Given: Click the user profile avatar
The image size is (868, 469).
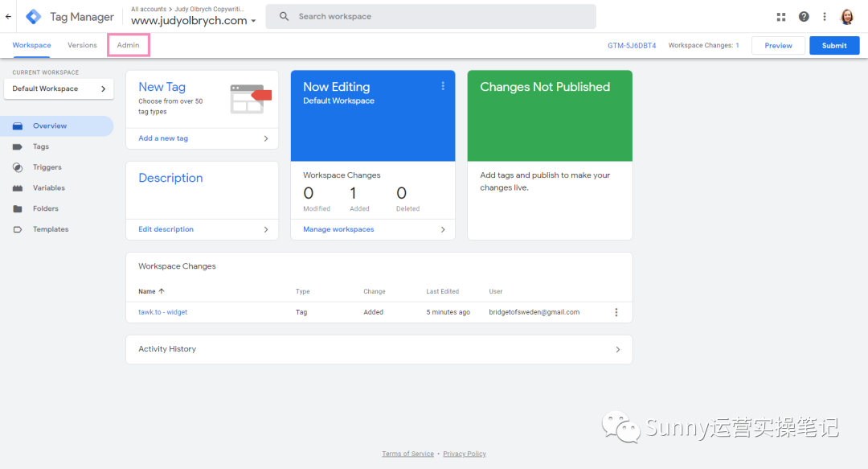Looking at the screenshot, I should (847, 17).
